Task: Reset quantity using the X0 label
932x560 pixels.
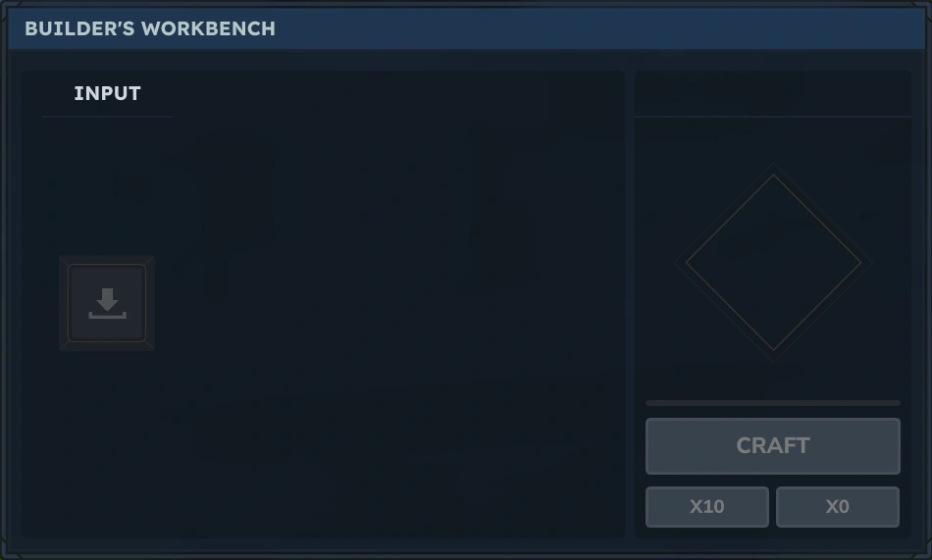Action: pos(838,506)
